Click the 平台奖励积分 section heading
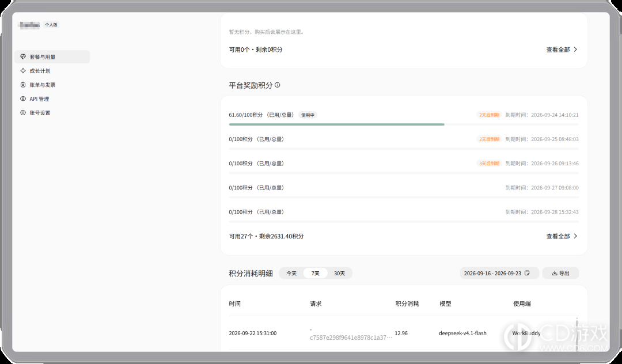This screenshot has height=364, width=622. (x=251, y=85)
